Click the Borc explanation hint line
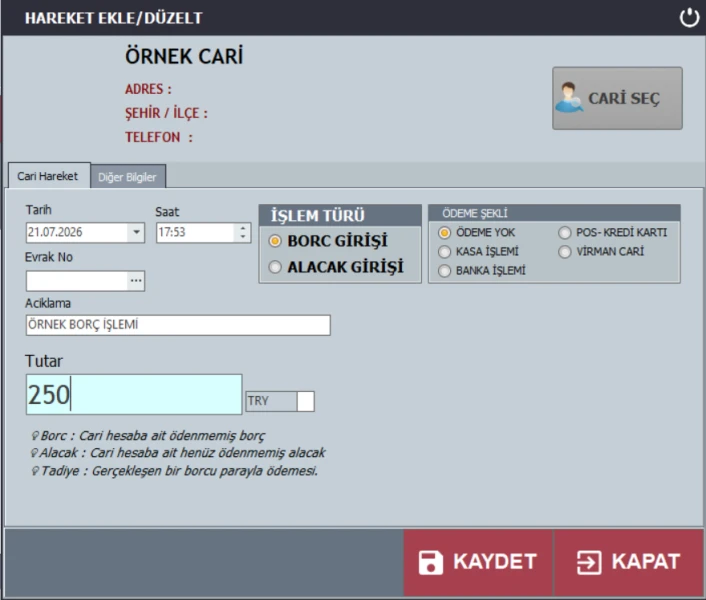 148,436
